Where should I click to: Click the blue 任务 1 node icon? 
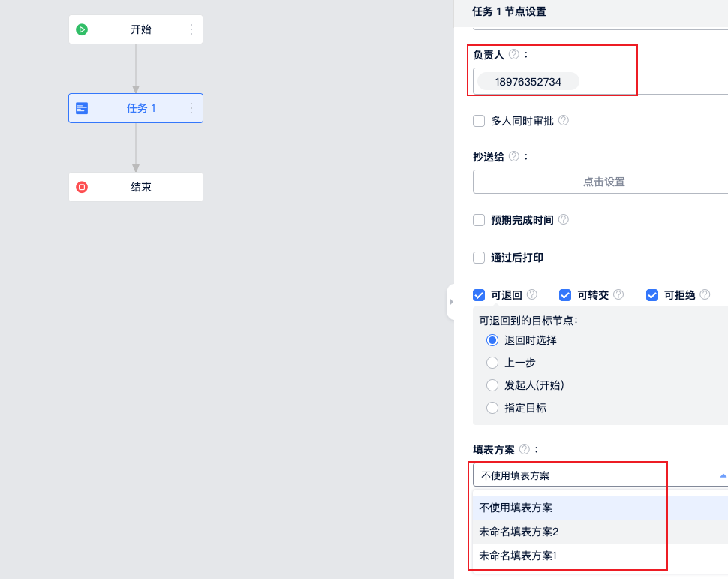(82, 108)
